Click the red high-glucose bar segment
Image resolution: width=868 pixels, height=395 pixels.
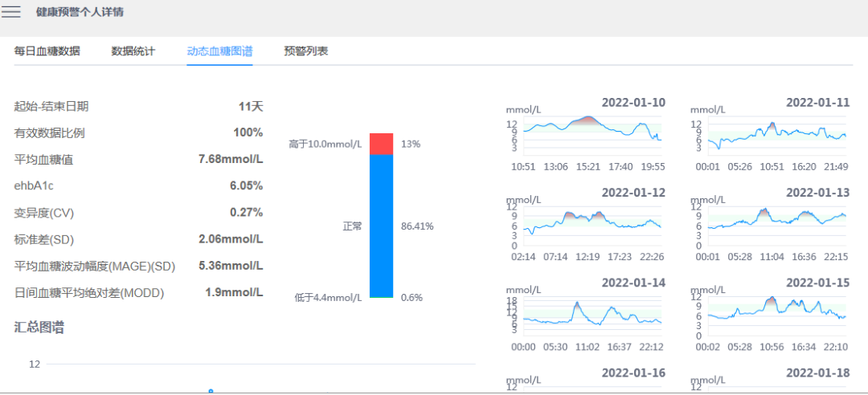click(382, 144)
